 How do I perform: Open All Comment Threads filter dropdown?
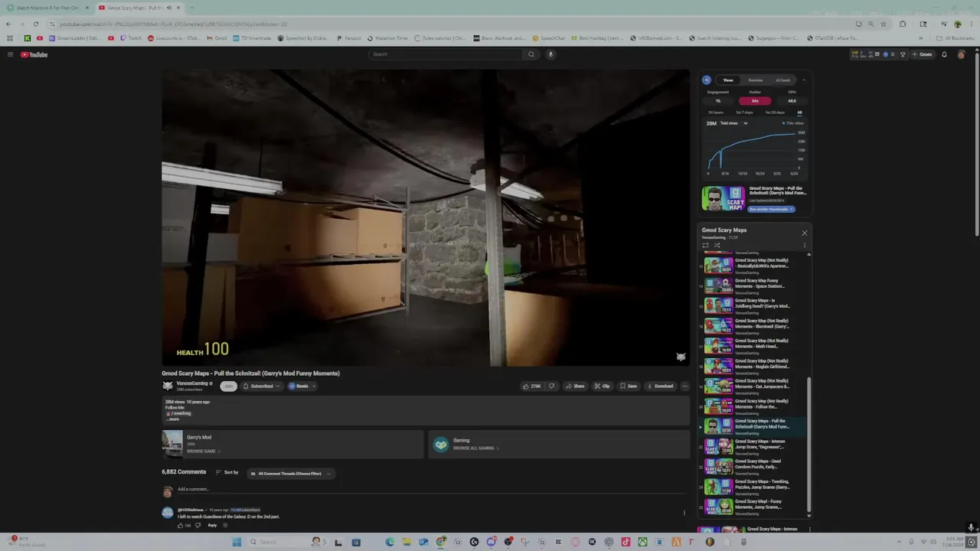(x=290, y=473)
